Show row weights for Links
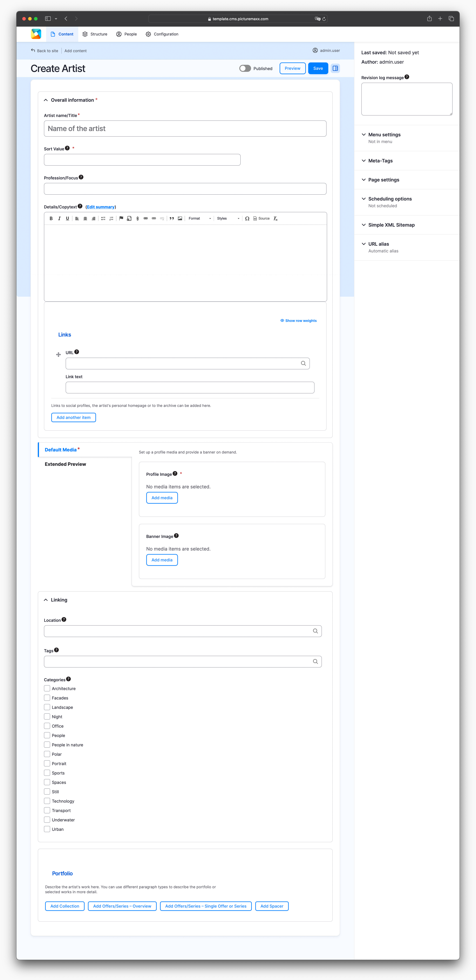The height and width of the screenshot is (980, 476). [298, 321]
